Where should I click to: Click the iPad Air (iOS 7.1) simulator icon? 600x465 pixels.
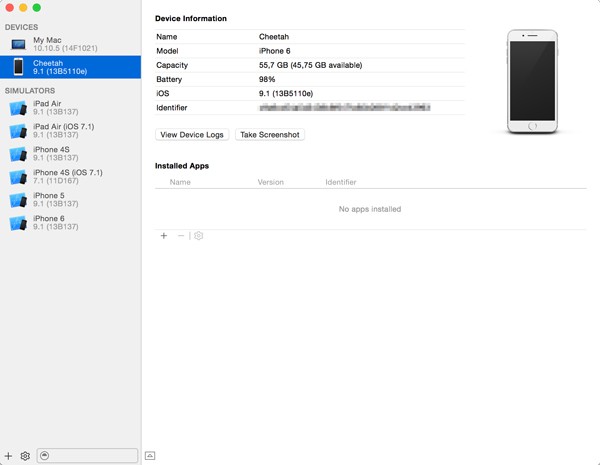point(18,131)
